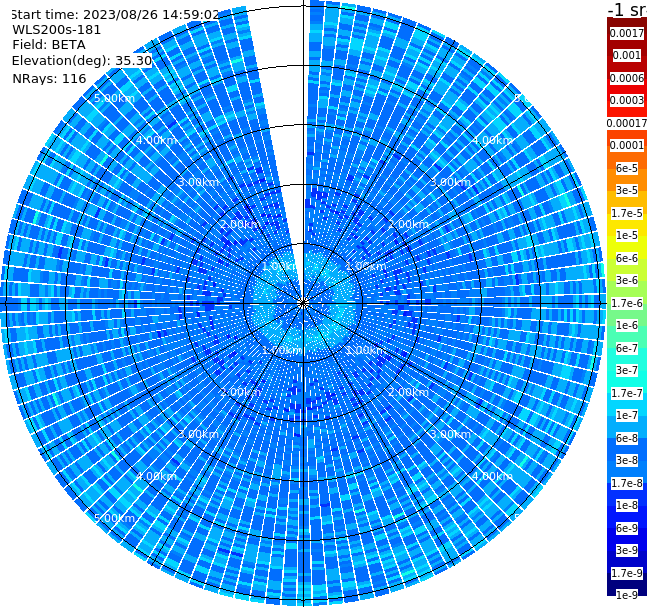Select the 1e-7 value on the colorbar
The image size is (647, 607).
click(x=627, y=415)
